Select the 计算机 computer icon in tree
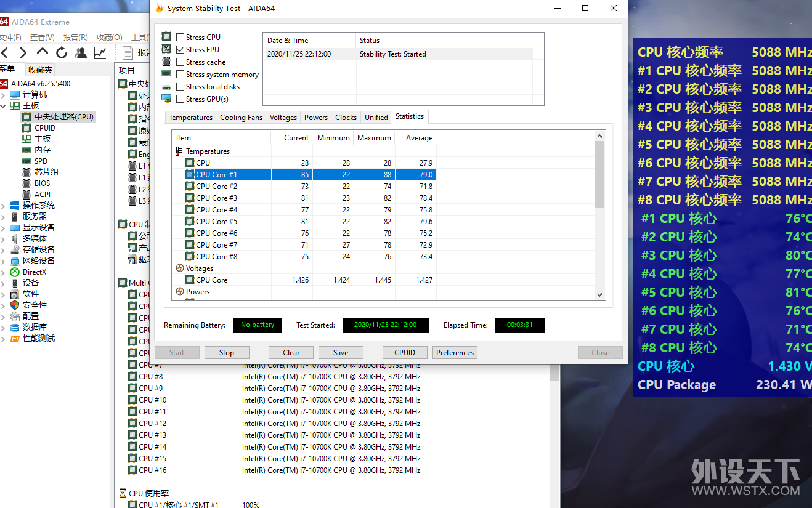812x508 pixels. coord(15,94)
